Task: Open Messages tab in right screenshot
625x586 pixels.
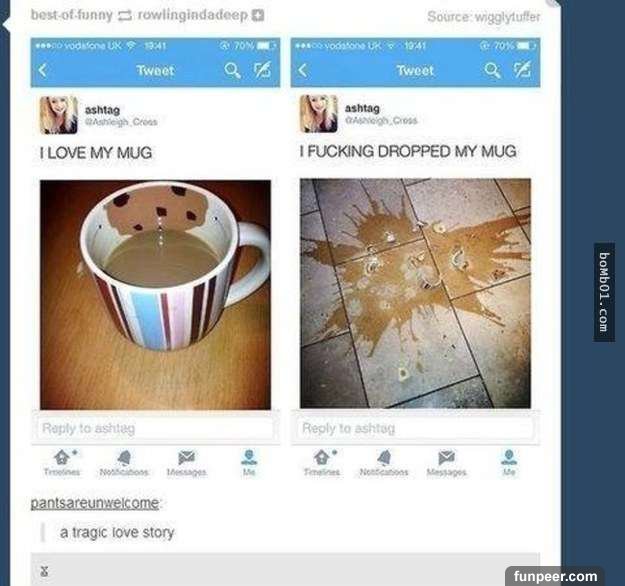Action: 446,463
